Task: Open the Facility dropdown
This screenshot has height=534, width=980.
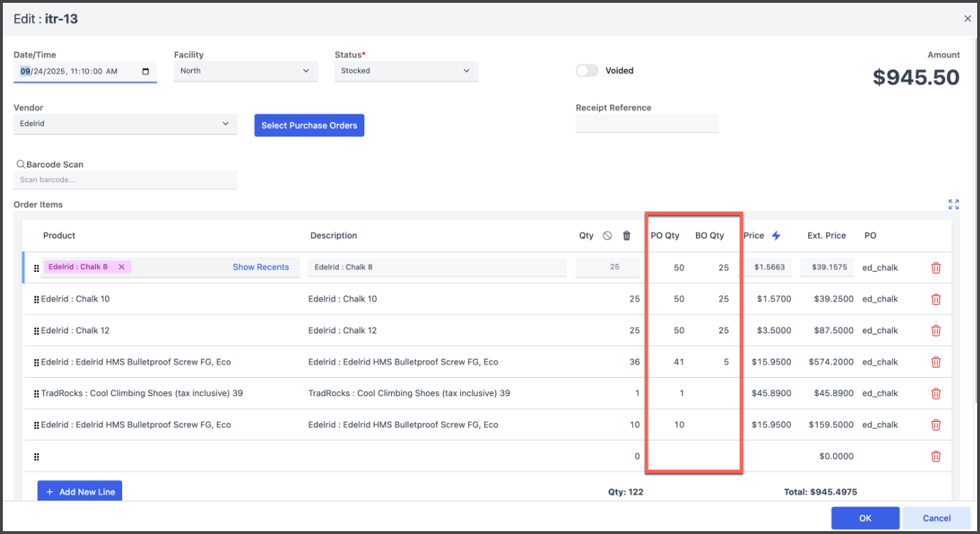Action: point(245,71)
